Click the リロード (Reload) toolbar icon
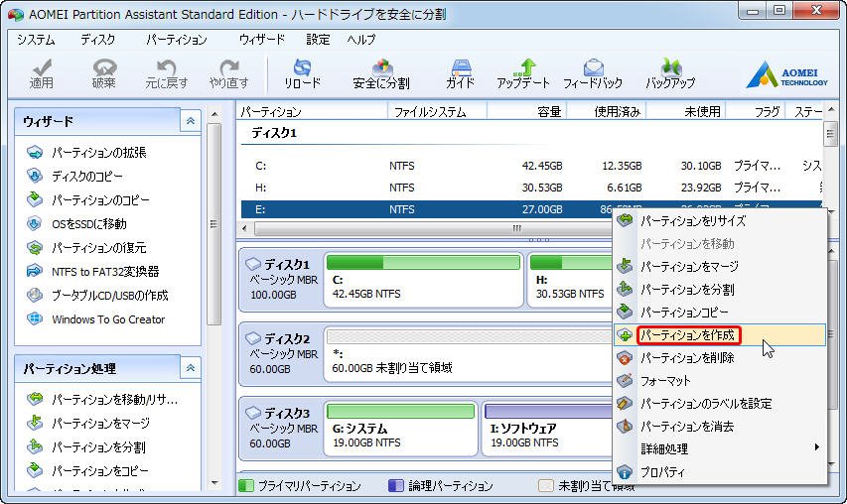The height and width of the screenshot is (504, 847). pyautogui.click(x=303, y=74)
